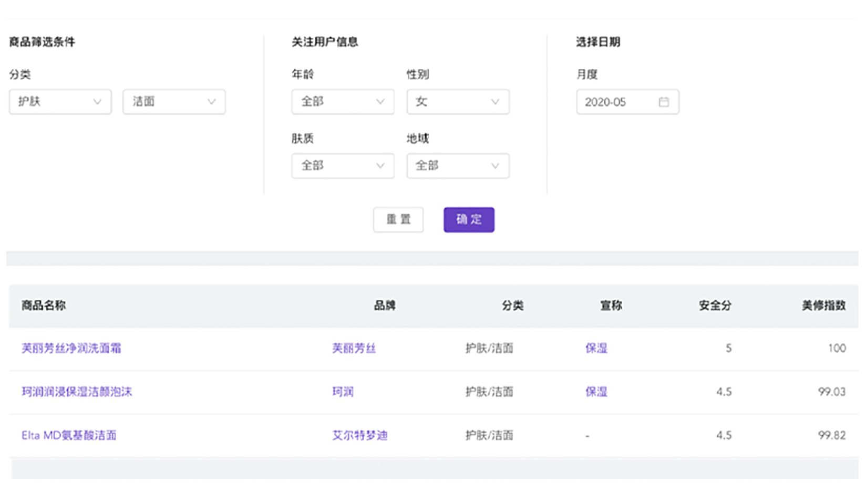The width and height of the screenshot is (866, 504).
Task: Open the 地域 region dropdown
Action: (457, 166)
